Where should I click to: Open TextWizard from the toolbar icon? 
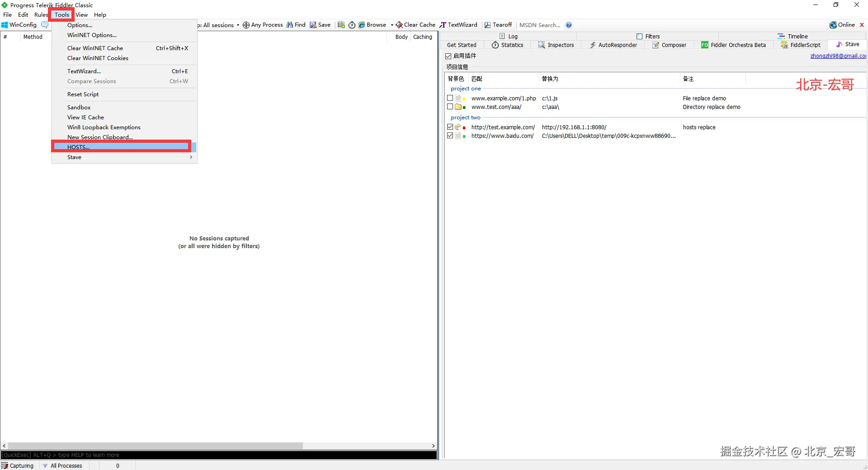point(443,25)
